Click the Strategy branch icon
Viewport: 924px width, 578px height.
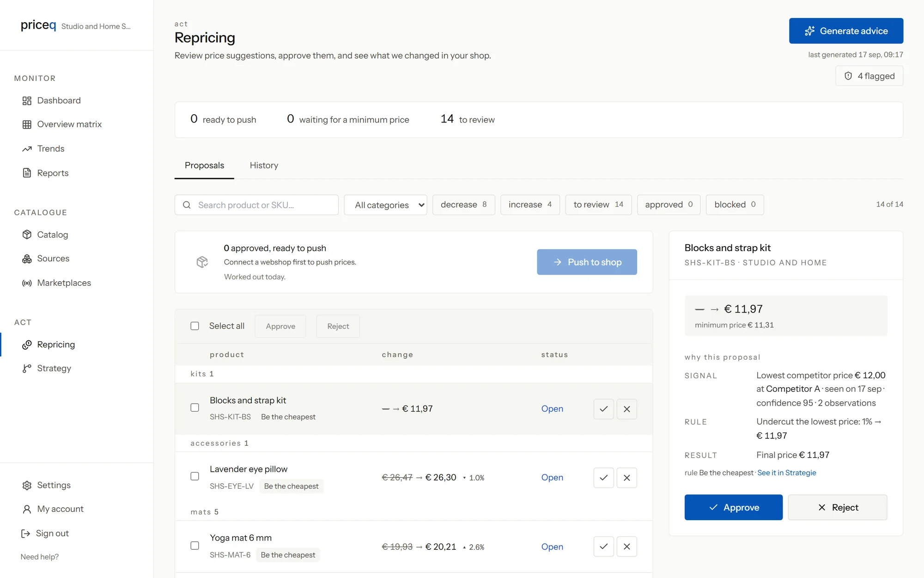click(27, 369)
